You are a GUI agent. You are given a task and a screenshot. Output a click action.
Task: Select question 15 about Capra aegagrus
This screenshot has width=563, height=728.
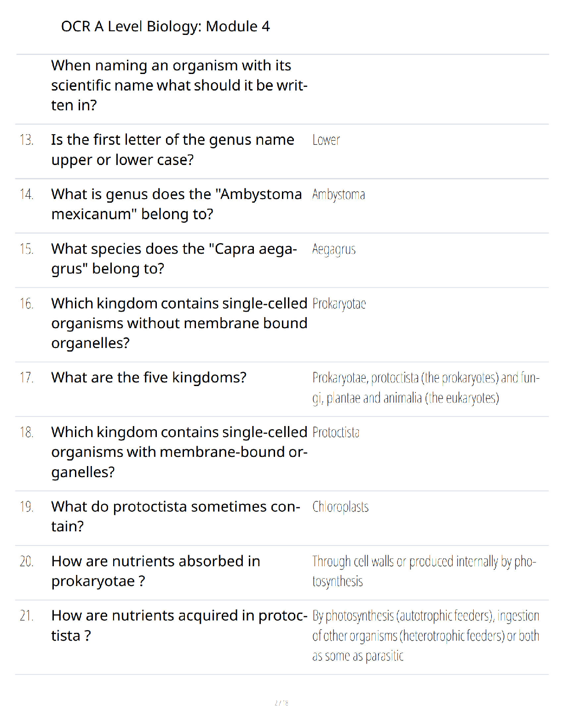tap(174, 259)
